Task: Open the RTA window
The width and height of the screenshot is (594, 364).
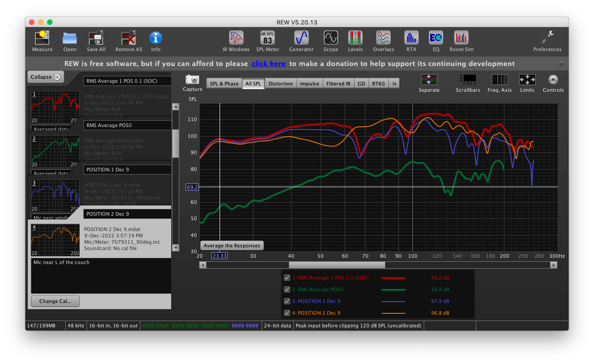Action: click(411, 38)
